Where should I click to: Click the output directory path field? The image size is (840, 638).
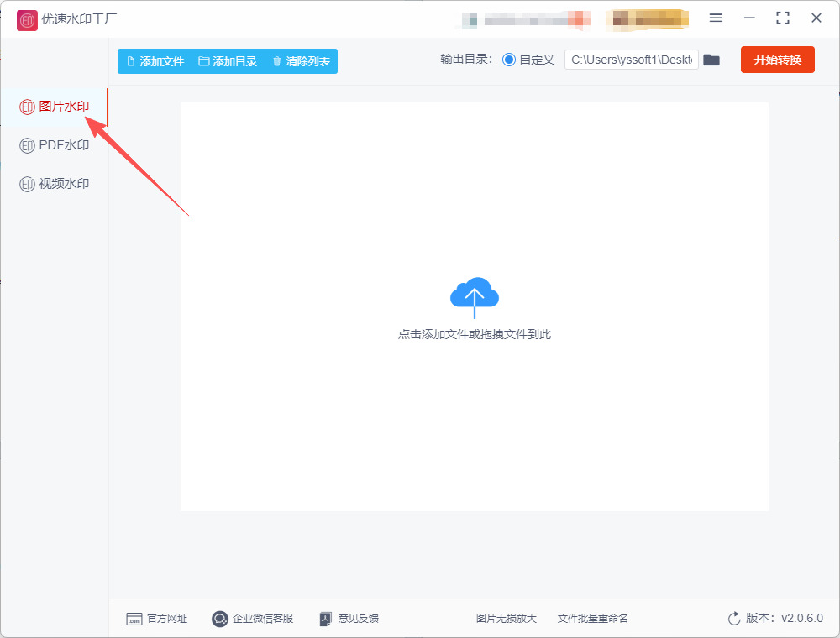(631, 60)
